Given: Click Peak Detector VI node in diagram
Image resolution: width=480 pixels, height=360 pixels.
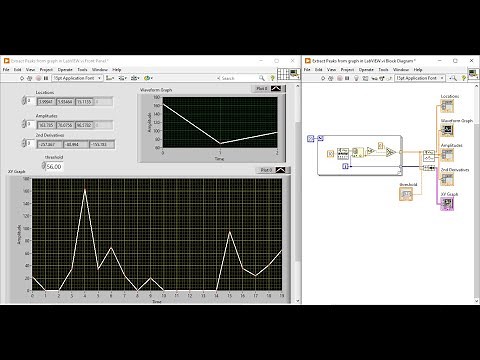Looking at the screenshot, I should point(429,155).
